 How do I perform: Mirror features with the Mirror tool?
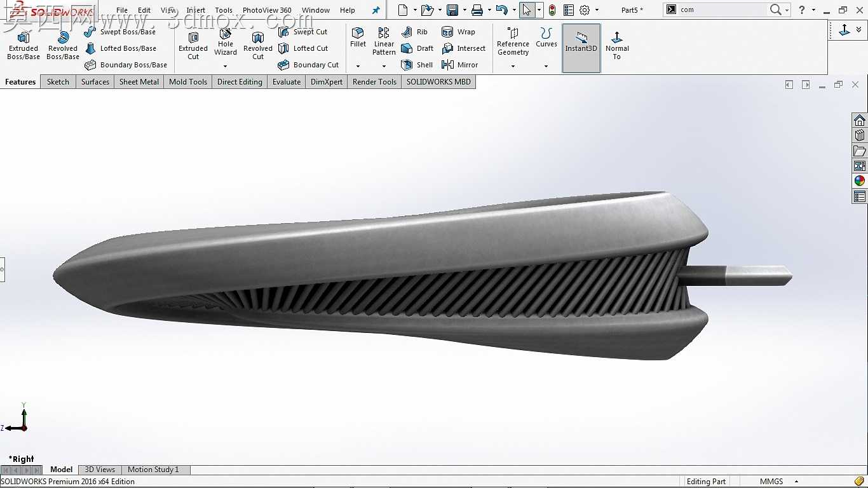pos(459,65)
